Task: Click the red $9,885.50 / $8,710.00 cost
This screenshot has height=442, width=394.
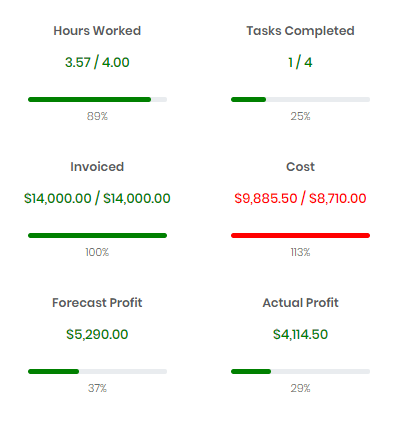Action: tap(300, 198)
